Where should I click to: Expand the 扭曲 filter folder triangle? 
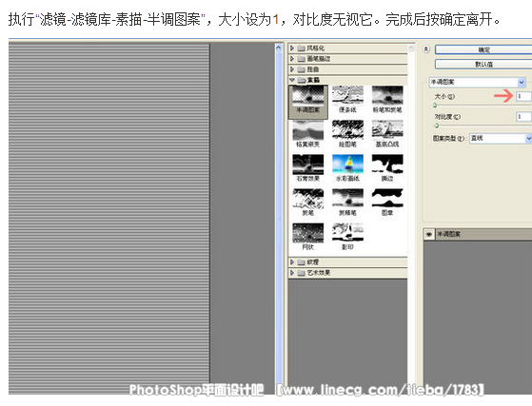[292, 69]
